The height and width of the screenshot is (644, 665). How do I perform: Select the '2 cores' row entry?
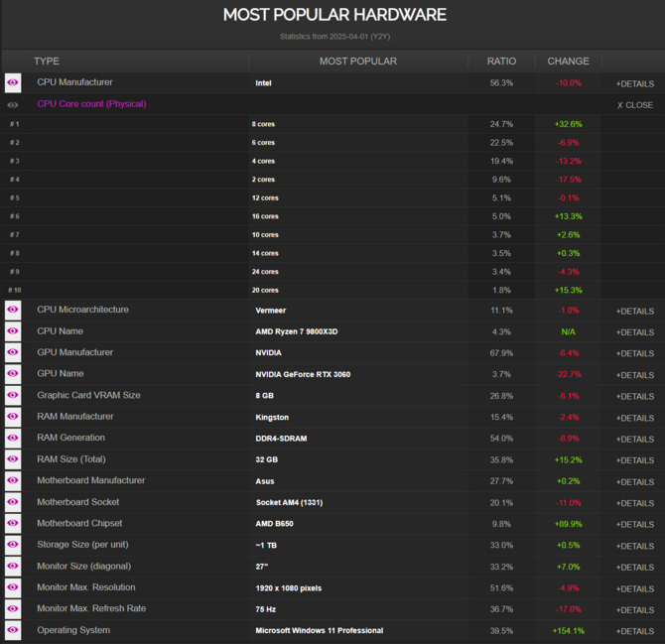263,180
